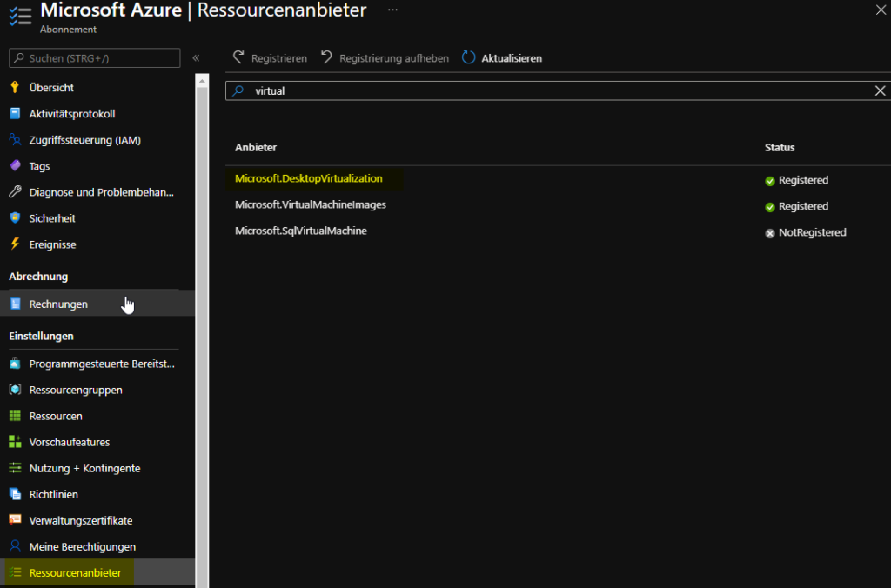Click the Diagnose wrench icon
The image size is (891, 588).
coord(15,192)
